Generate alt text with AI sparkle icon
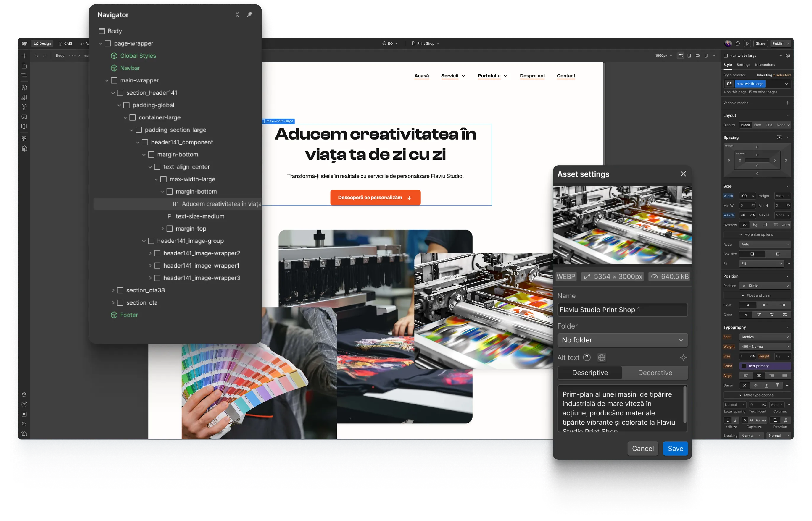This screenshot has height=521, width=812. click(683, 357)
